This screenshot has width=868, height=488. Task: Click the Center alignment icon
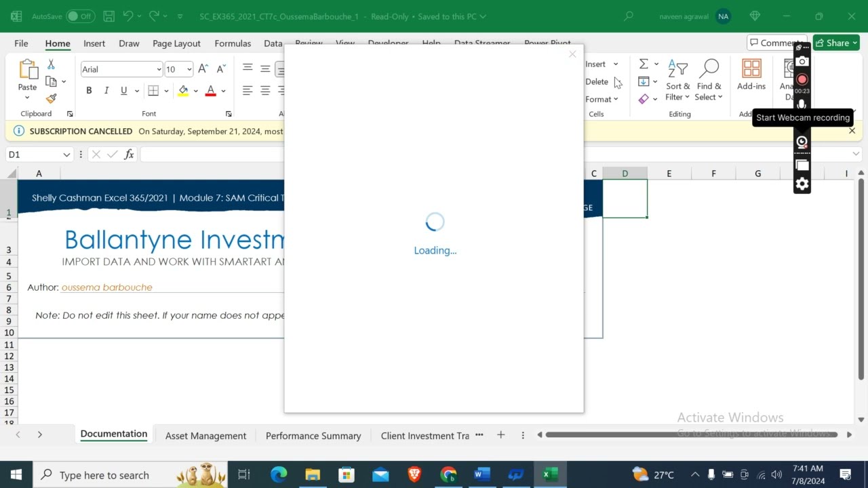coord(265,91)
